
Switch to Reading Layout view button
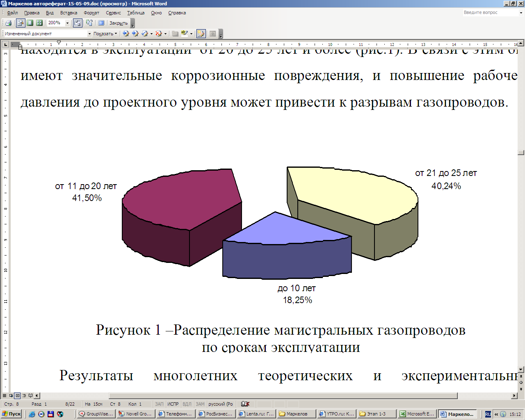30,396
